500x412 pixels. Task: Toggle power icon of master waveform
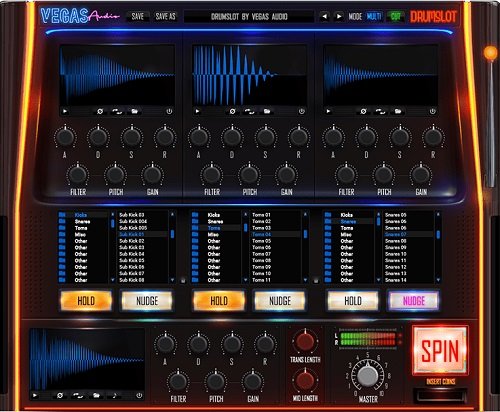click(139, 396)
